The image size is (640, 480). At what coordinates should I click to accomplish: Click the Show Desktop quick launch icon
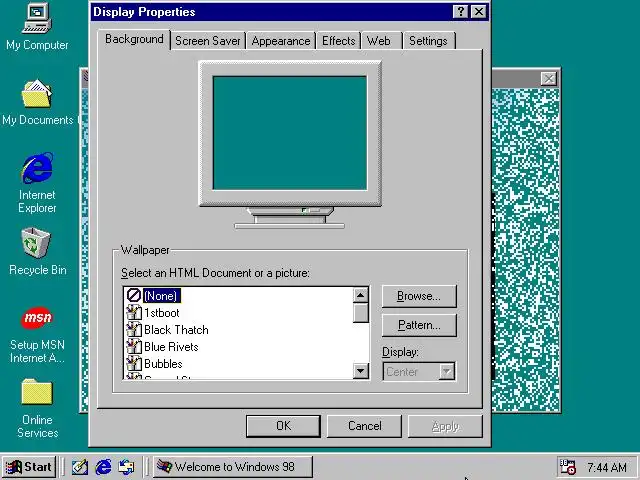(80, 467)
